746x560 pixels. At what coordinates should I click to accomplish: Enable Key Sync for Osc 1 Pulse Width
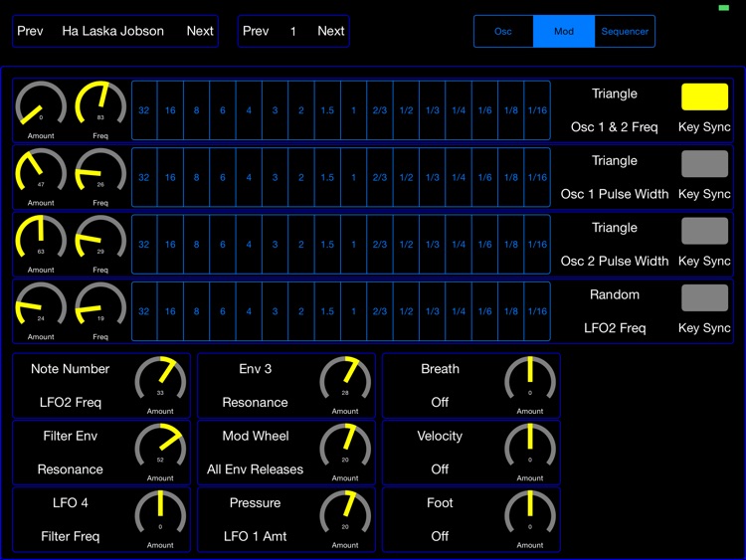[x=704, y=164]
